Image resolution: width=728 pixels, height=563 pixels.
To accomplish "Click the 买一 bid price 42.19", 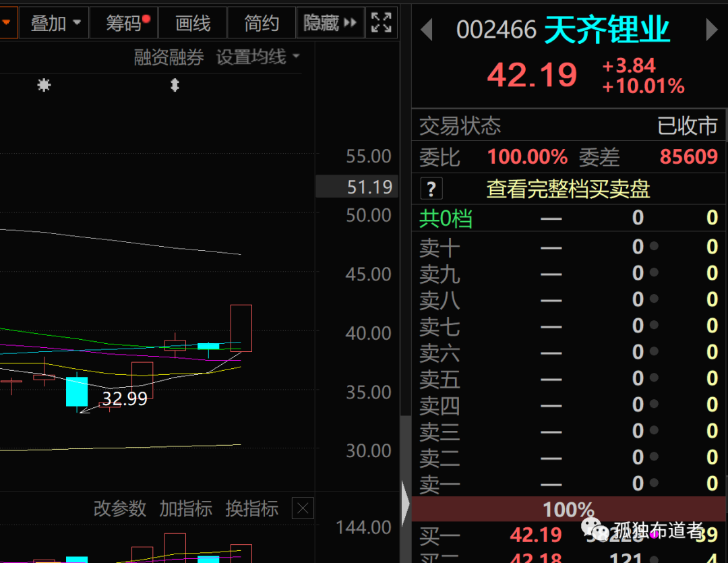I will 536,535.
